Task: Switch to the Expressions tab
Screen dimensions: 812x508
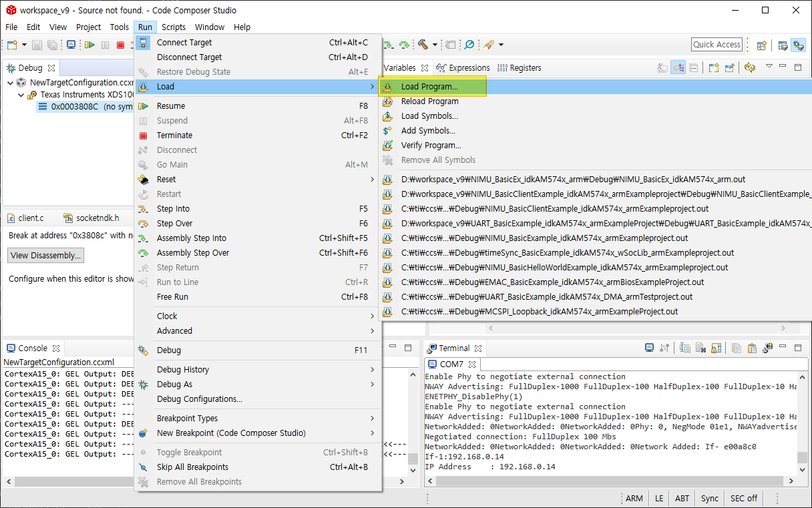Action: point(464,67)
